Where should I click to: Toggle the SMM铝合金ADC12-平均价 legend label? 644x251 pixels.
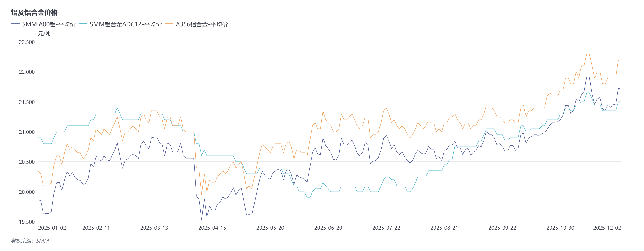point(126,24)
